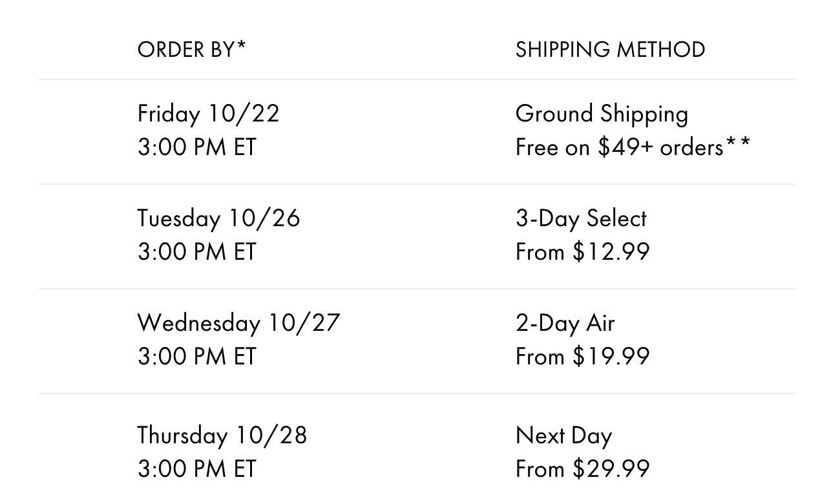Select the Friday 10/22 order date
The height and width of the screenshot is (504, 831).
click(x=208, y=114)
